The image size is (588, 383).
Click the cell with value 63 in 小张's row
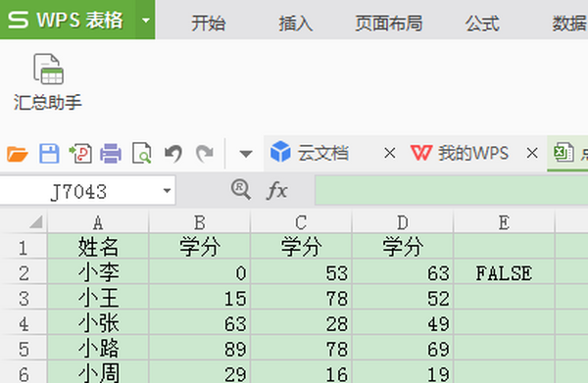tap(200, 323)
